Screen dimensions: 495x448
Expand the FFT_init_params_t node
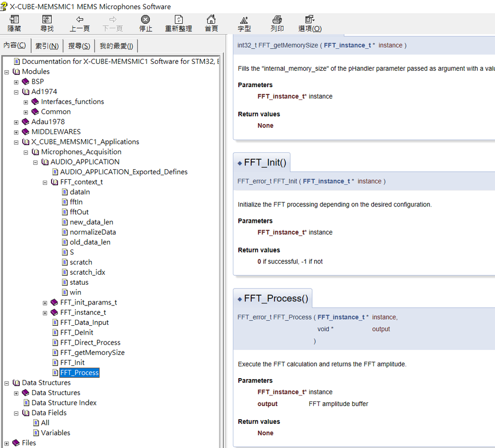[45, 303]
